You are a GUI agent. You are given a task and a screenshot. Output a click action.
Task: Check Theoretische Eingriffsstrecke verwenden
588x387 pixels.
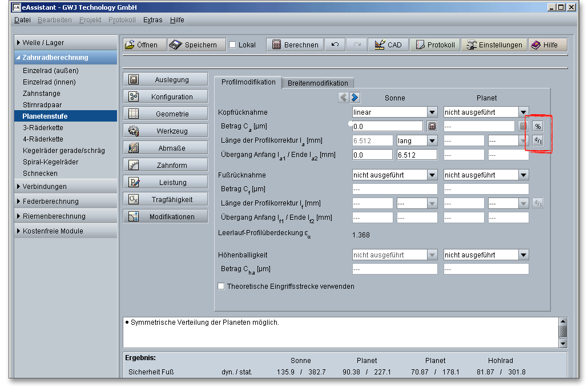click(221, 287)
